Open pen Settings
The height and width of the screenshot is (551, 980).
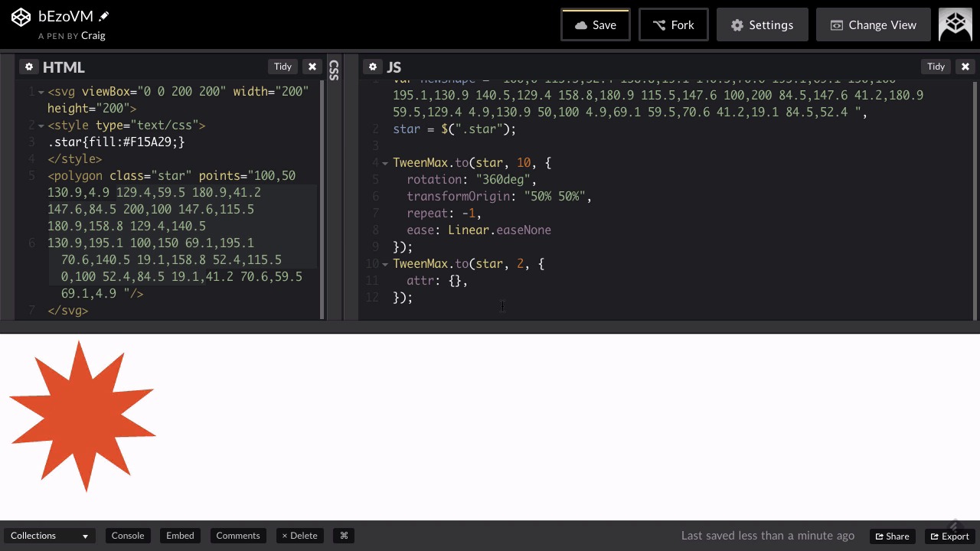tap(763, 24)
